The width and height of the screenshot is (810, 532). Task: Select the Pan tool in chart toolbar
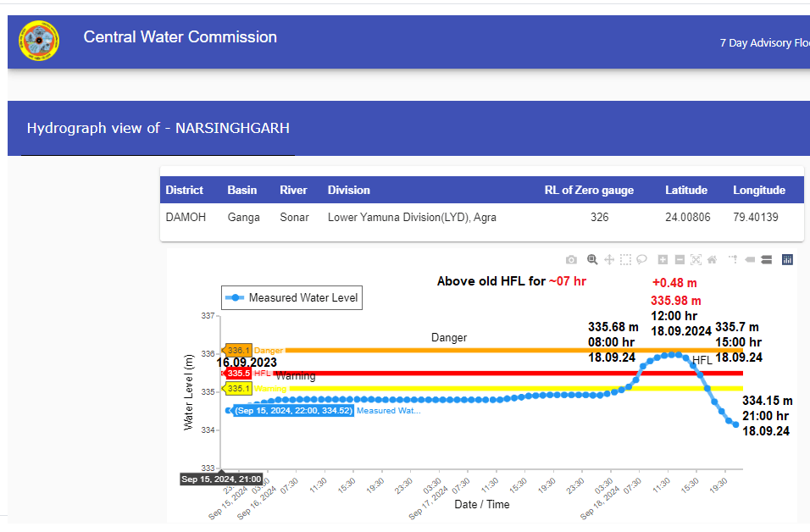point(609,259)
